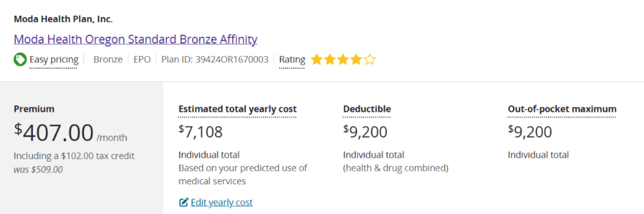Click the Moda Health Plan, Inc. heading
The image size is (644, 214).
(x=63, y=19)
